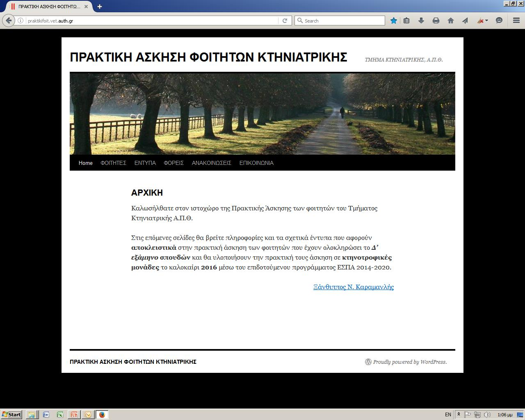Open the Downloads arrow icon

coord(421,21)
